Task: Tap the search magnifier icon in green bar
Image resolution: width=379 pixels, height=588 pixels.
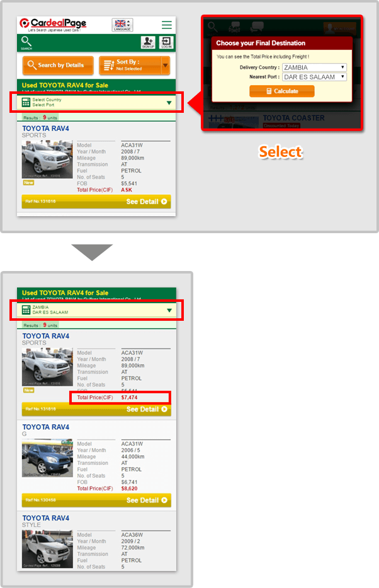Action: pos(26,43)
